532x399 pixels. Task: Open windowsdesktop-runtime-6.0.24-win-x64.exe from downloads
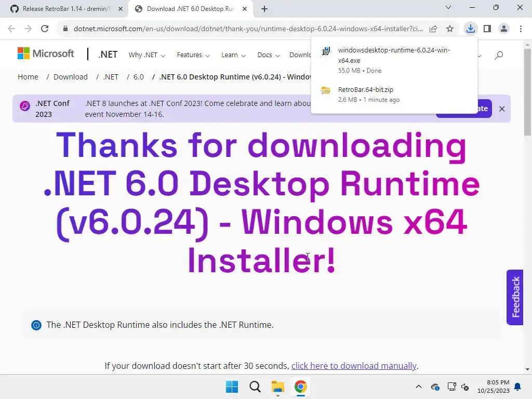(x=394, y=60)
